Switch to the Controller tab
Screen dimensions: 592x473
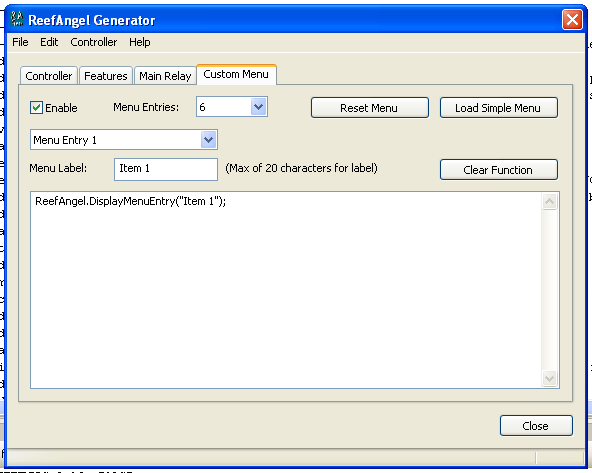[x=49, y=76]
